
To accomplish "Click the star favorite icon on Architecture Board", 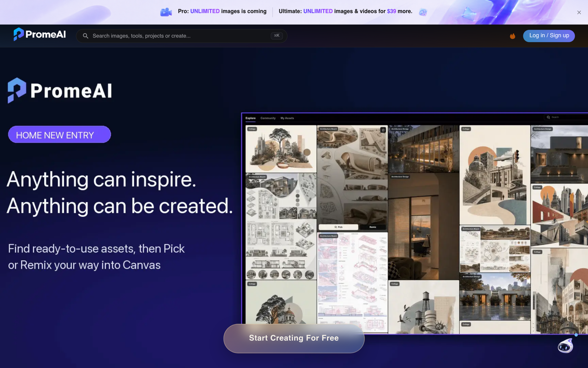I will point(383,130).
